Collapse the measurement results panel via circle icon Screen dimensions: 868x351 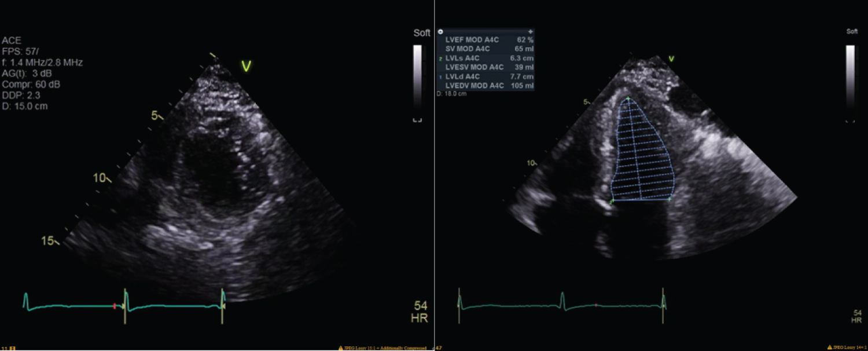point(441,31)
